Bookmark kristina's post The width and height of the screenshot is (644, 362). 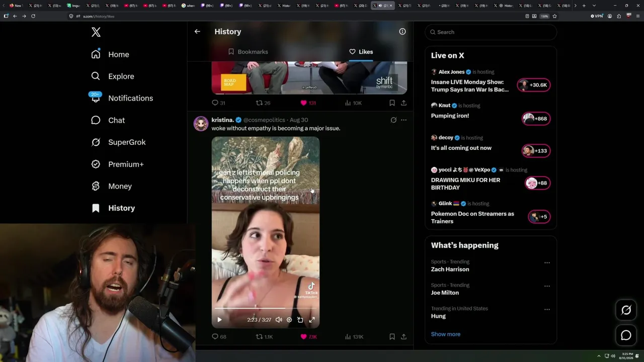click(x=392, y=337)
